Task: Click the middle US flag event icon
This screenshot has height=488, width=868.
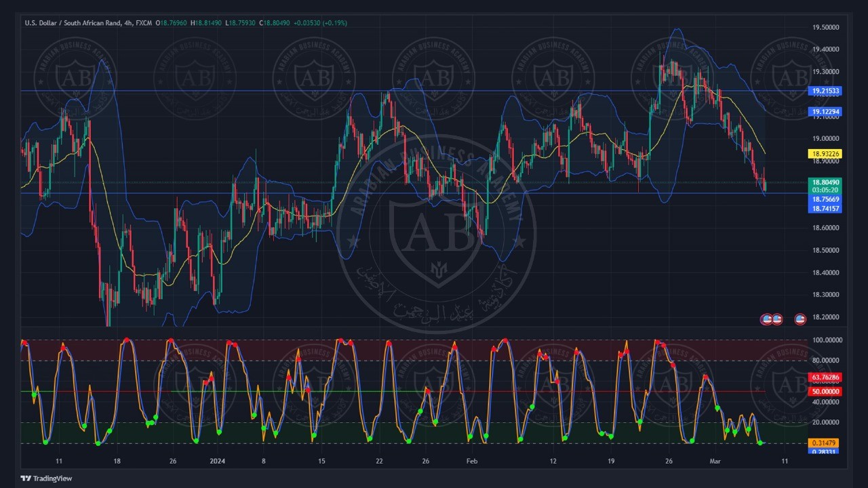Action: pos(777,319)
